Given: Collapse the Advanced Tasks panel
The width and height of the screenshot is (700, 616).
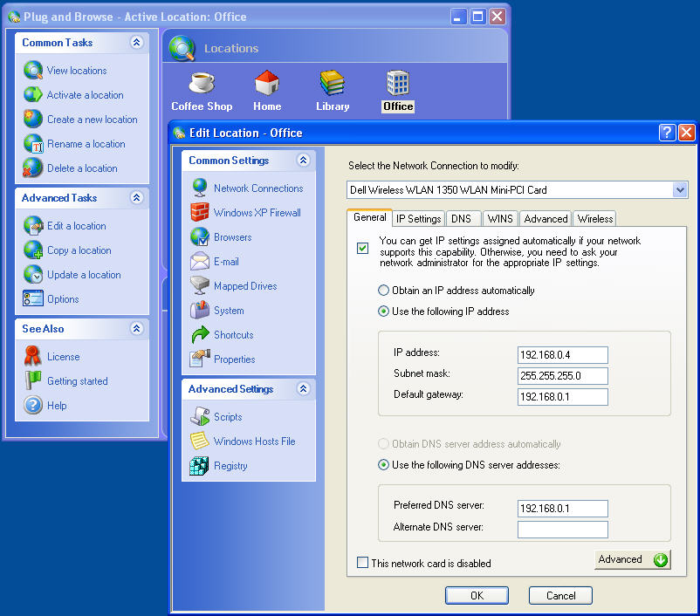Looking at the screenshot, I should (x=137, y=197).
